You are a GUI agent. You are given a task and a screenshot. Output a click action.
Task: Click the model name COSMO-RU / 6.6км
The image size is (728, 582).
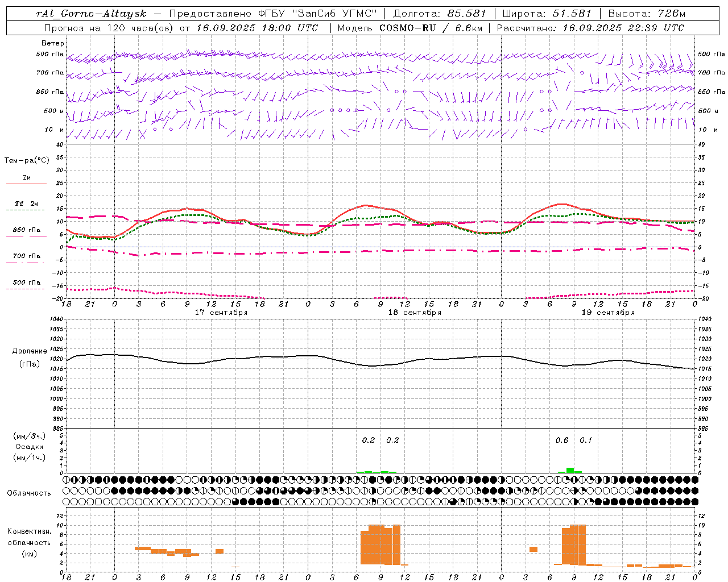(431, 28)
